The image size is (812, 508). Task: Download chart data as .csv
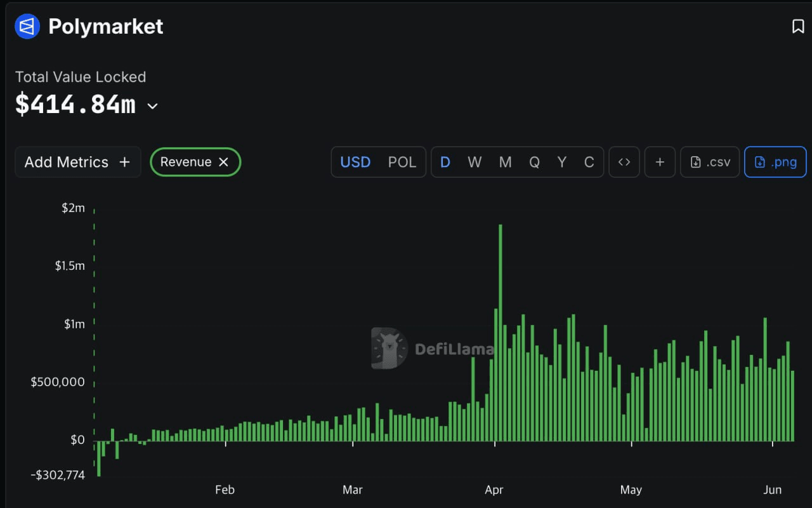(x=710, y=162)
